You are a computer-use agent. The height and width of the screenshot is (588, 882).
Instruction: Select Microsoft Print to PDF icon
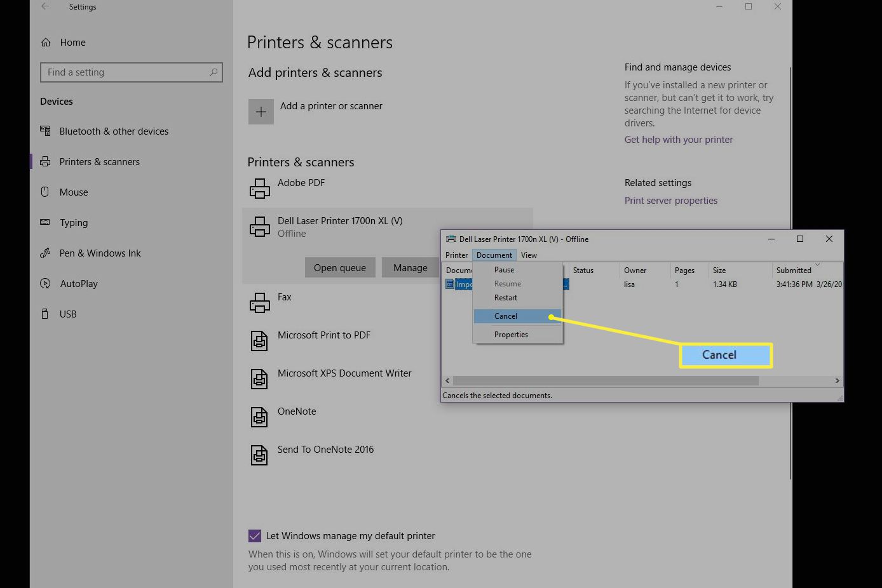259,341
